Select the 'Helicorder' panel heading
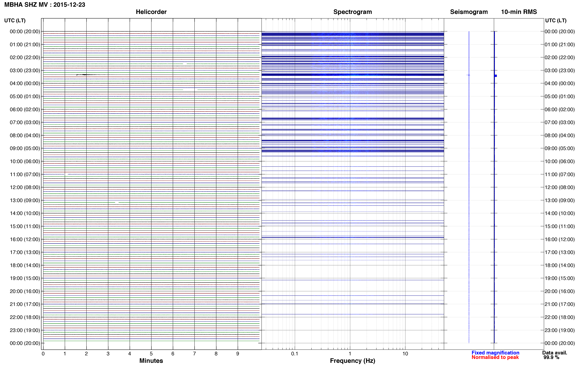The width and height of the screenshot is (588, 368). 151,12
